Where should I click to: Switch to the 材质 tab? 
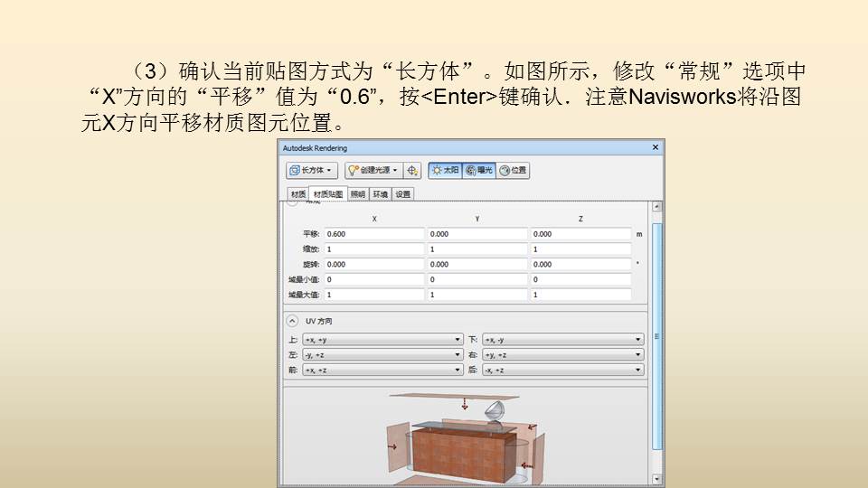tap(298, 194)
